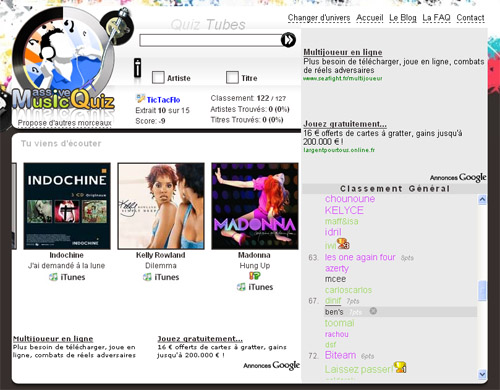Click Propose d'autres morceaux link
Viewport: 500px width, 390px height.
pos(64,123)
